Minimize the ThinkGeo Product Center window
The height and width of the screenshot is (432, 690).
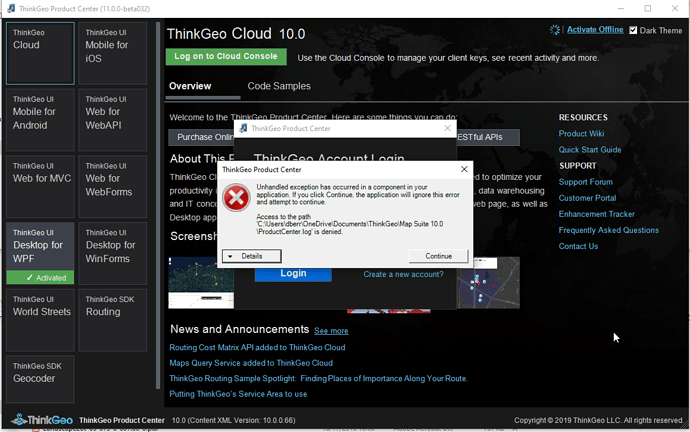tap(621, 8)
